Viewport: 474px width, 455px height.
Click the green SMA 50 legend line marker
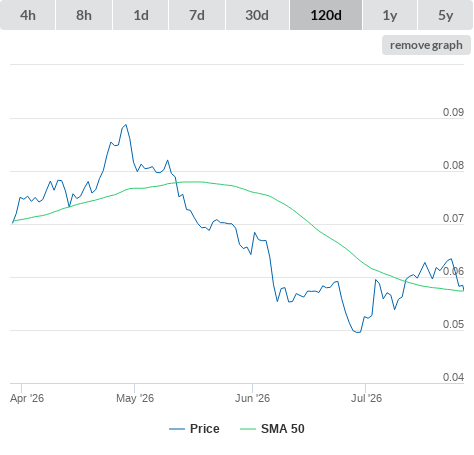click(x=248, y=429)
